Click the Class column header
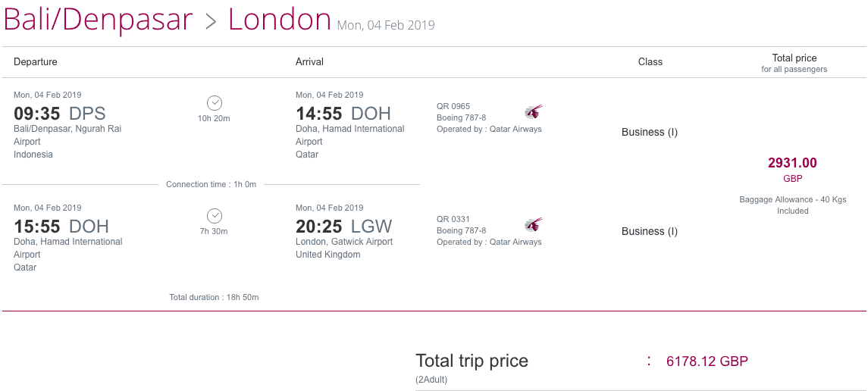The height and width of the screenshot is (391, 868). pyautogui.click(x=650, y=62)
